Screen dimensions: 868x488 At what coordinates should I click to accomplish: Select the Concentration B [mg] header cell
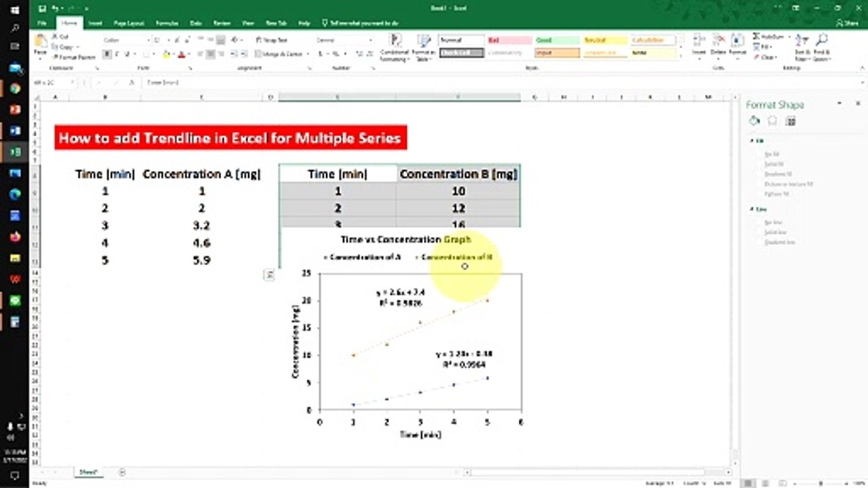(458, 174)
